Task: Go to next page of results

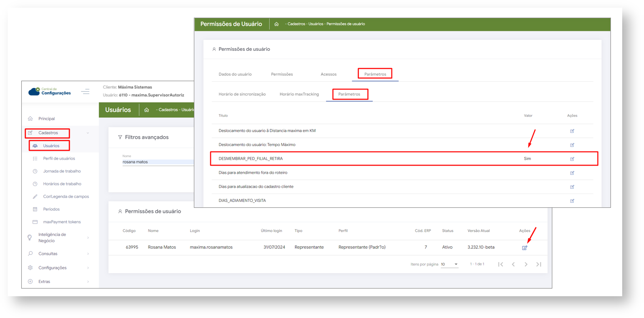Action: (x=526, y=264)
